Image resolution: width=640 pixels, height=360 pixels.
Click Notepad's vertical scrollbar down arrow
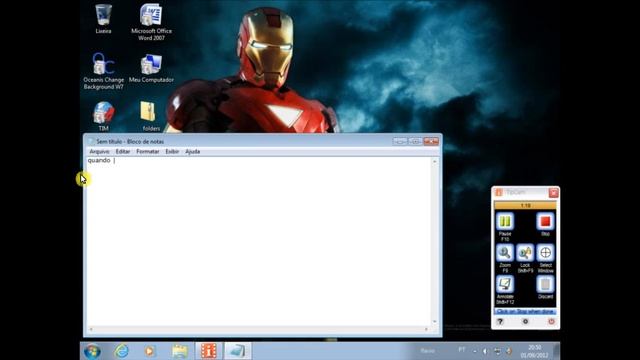[435, 322]
